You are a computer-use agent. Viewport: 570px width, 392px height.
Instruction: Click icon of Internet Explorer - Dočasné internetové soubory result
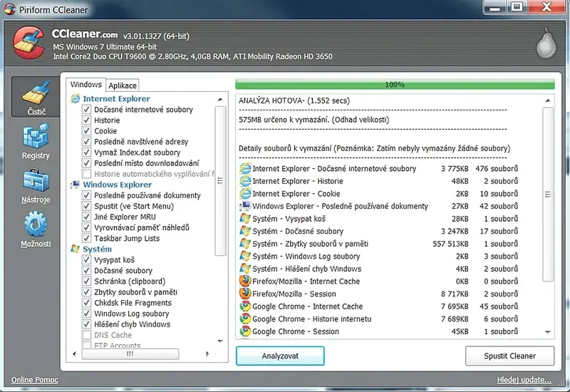tap(245, 168)
